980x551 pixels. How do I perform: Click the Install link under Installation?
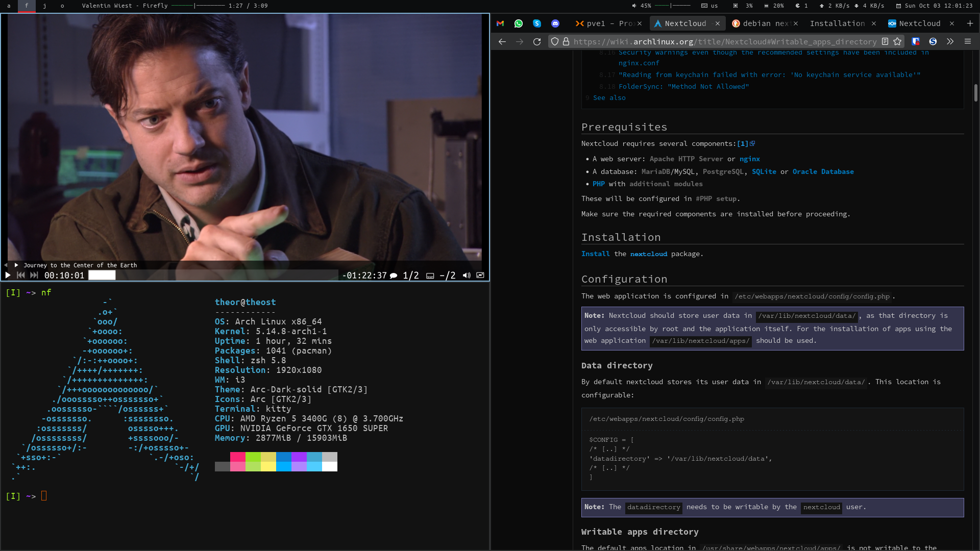[595, 254]
